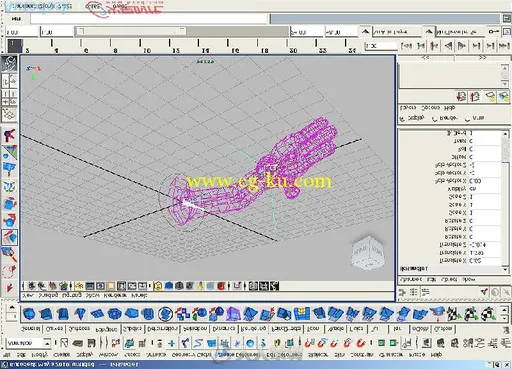Open the File menu
This screenshot has width=512, height=369.
pos(7,355)
